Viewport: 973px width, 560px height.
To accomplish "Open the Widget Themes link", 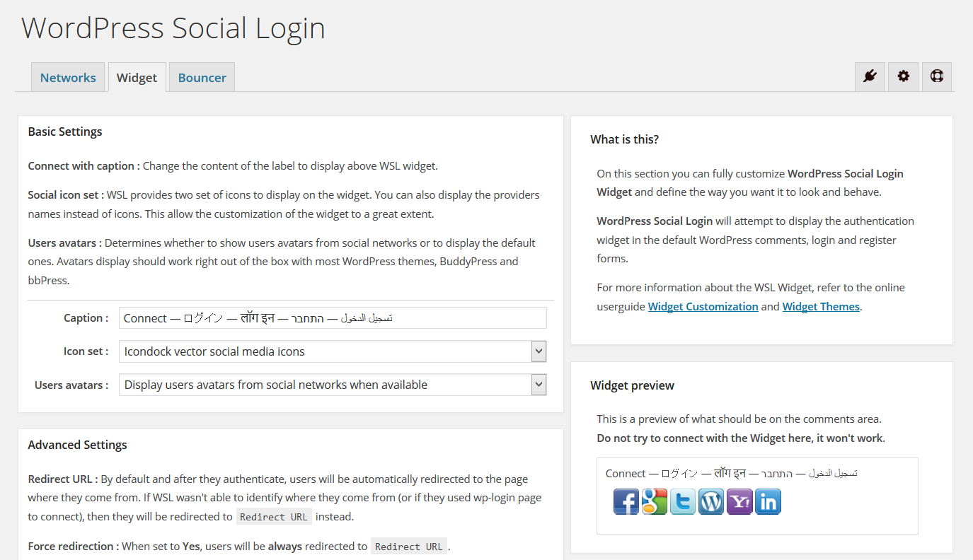I will (821, 306).
